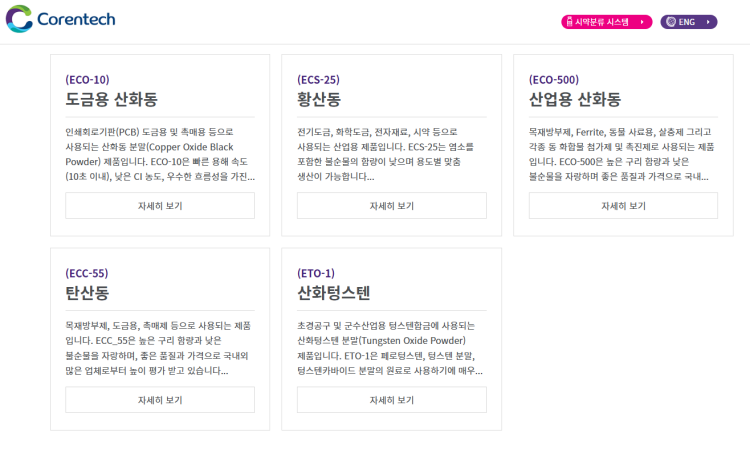Switch language using the ENG label
Viewport: 750px width, 451px height.
click(687, 21)
